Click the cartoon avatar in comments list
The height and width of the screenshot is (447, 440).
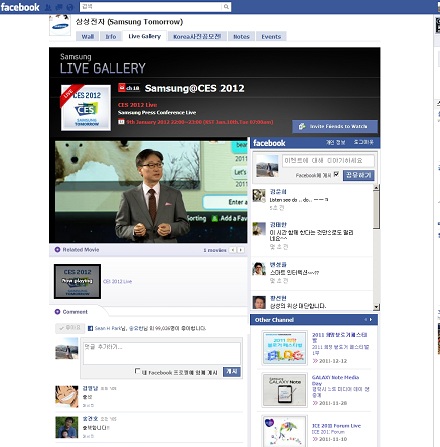tap(67, 396)
